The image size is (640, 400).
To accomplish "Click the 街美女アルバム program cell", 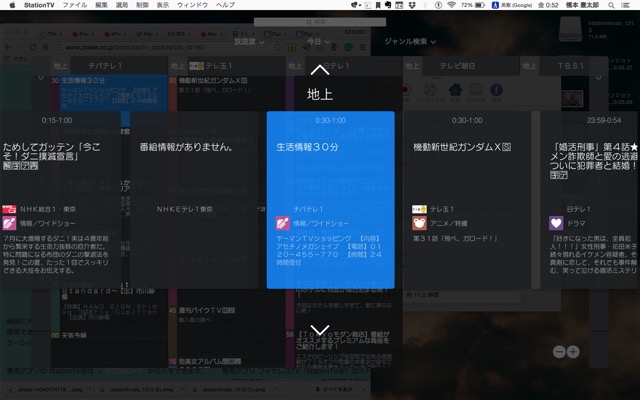I will pyautogui.click(x=227, y=362).
